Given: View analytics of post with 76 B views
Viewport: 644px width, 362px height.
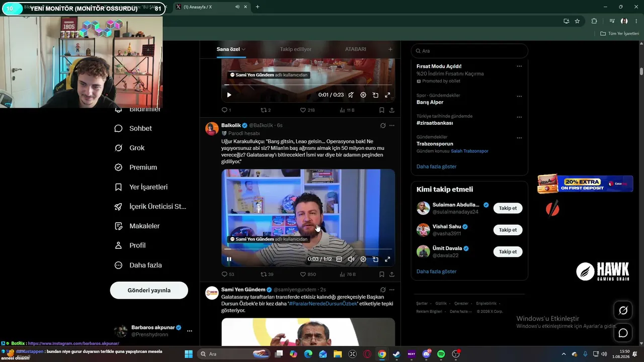Looking at the screenshot, I should pos(348,275).
